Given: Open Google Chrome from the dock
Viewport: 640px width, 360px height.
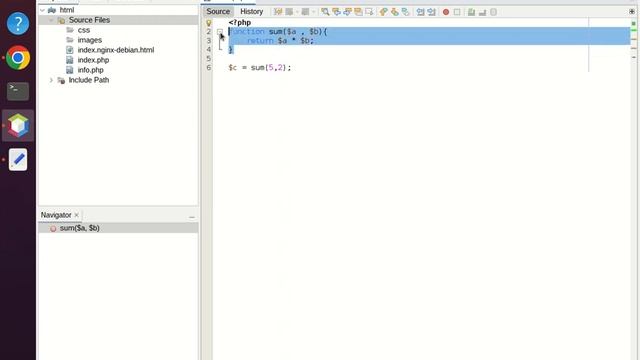Looking at the screenshot, I should [x=18, y=58].
